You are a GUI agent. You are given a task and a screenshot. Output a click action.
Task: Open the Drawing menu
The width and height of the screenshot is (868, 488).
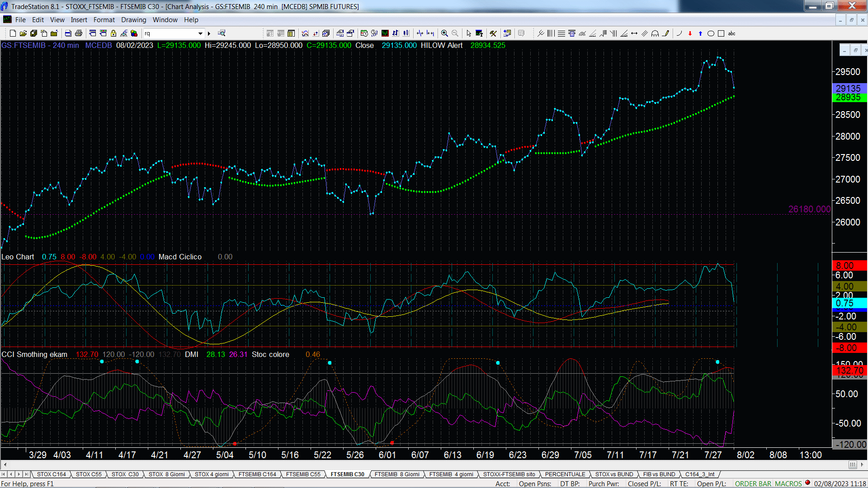pyautogui.click(x=134, y=20)
